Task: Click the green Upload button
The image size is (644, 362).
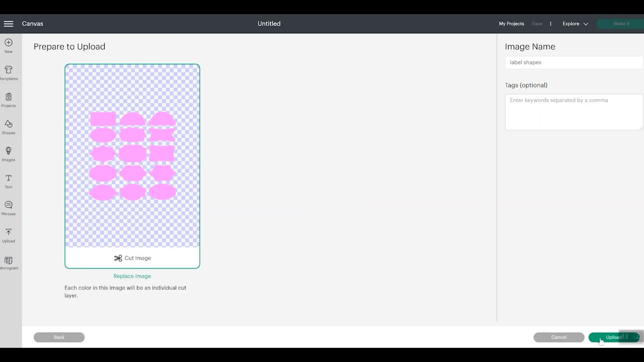Action: [x=613, y=337]
